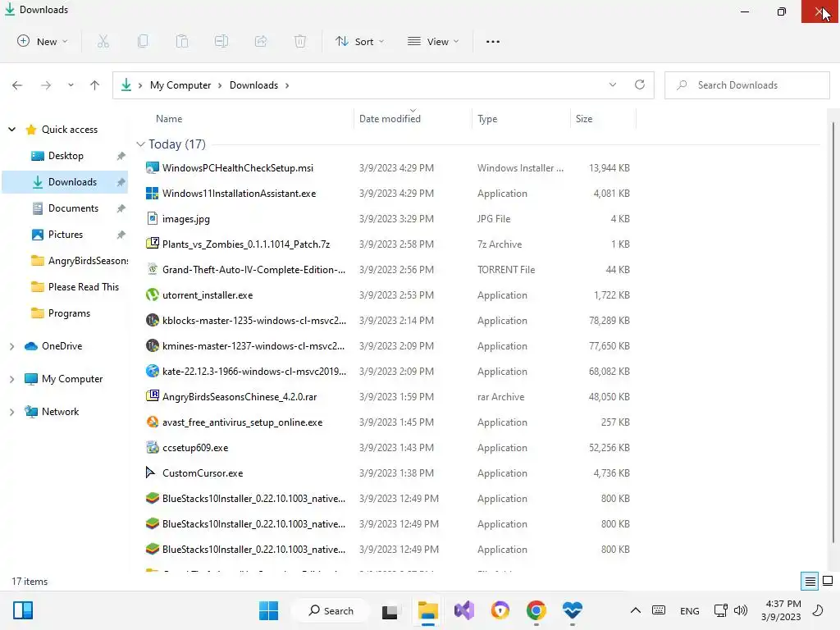Open recent locations dropdown arrow
The width and height of the screenshot is (840, 630).
pyautogui.click(x=71, y=85)
